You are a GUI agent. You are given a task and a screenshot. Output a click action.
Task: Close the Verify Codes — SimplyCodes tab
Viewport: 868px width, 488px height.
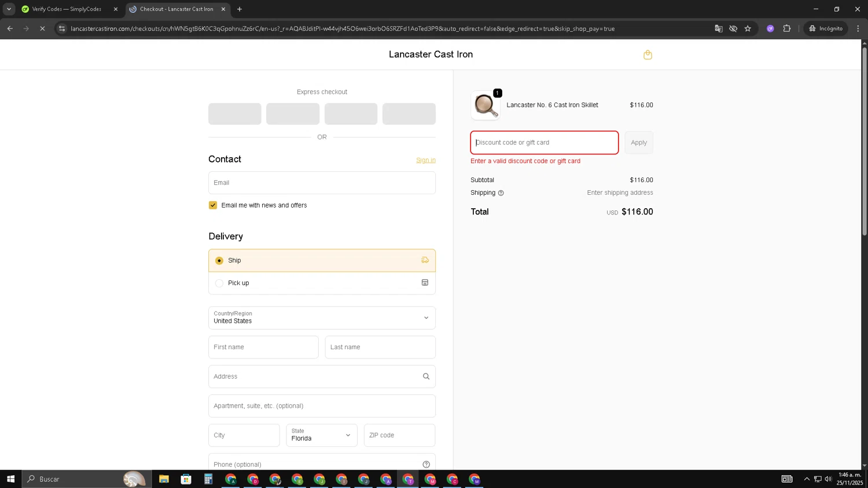coord(115,9)
